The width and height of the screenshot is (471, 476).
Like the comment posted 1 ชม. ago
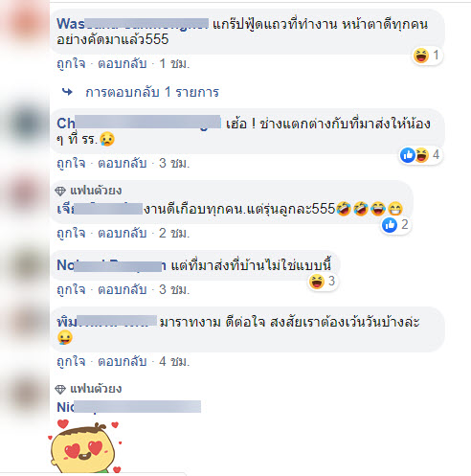tap(71, 63)
